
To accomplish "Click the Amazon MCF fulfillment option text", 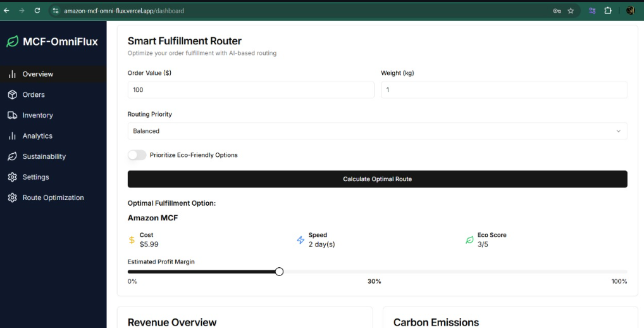I will point(153,218).
